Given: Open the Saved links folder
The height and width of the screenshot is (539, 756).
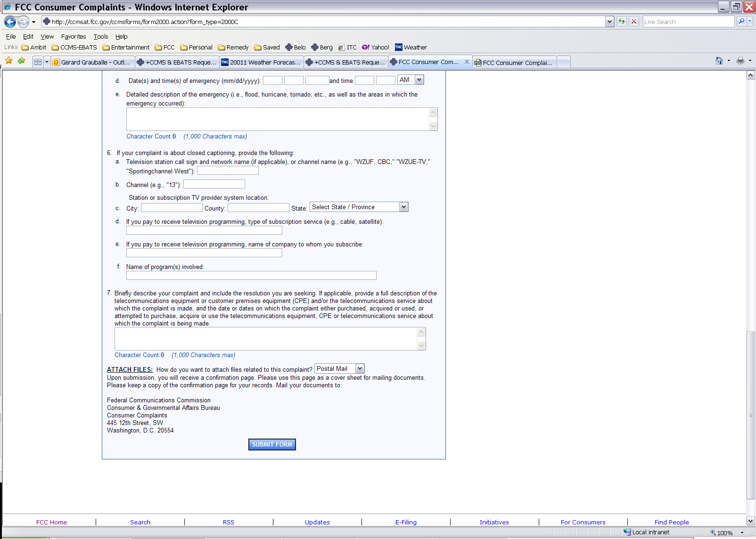Looking at the screenshot, I should tap(267, 47).
